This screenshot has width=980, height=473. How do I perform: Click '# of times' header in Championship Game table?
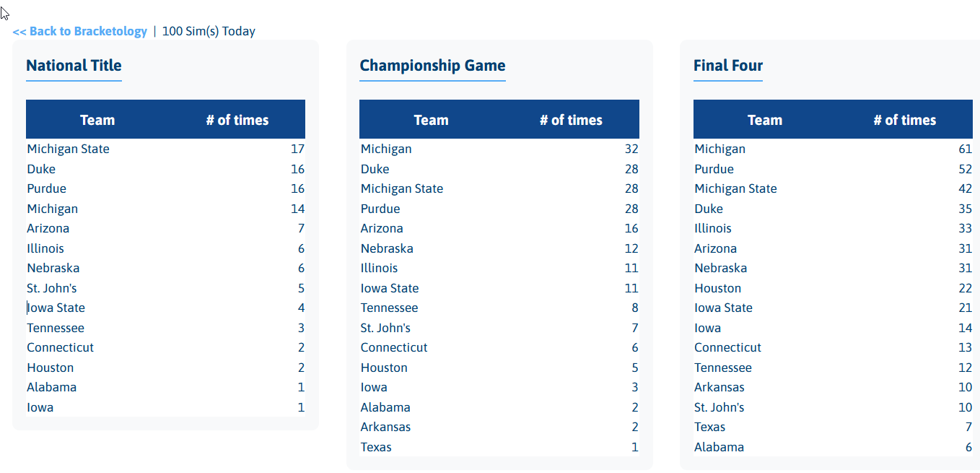tap(571, 121)
